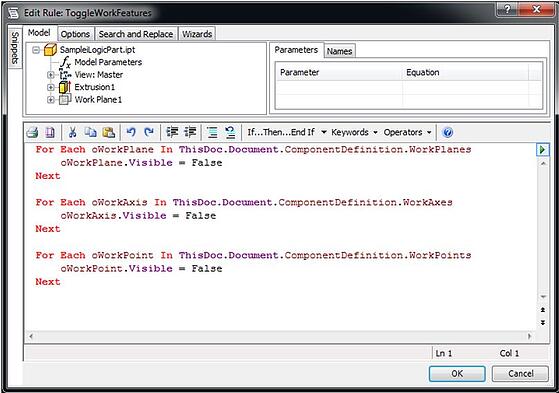The width and height of the screenshot is (559, 393).
Task: Open the Operators dropdown menu
Action: (x=407, y=132)
